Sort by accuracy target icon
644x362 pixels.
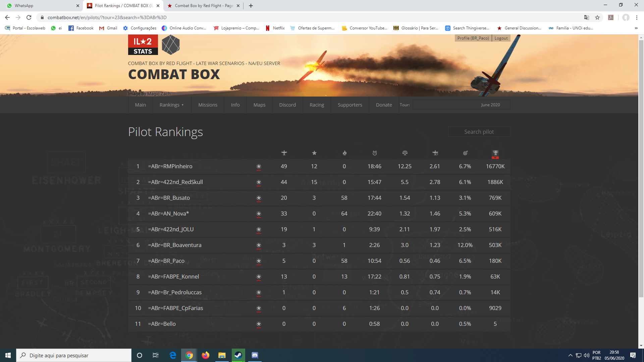coord(465,153)
